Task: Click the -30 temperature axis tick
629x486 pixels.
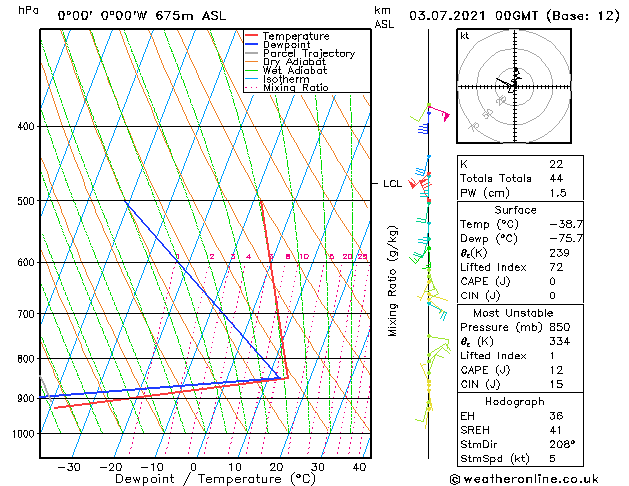Action: [69, 467]
